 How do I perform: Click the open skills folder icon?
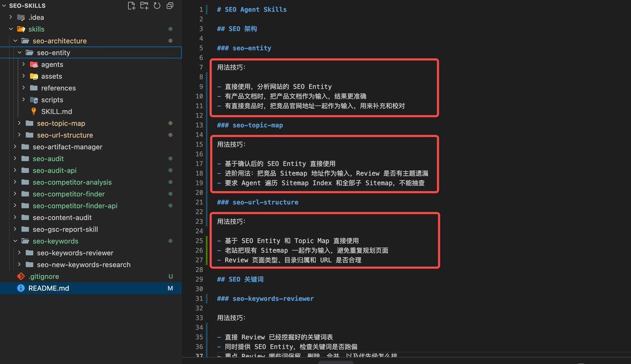21,29
